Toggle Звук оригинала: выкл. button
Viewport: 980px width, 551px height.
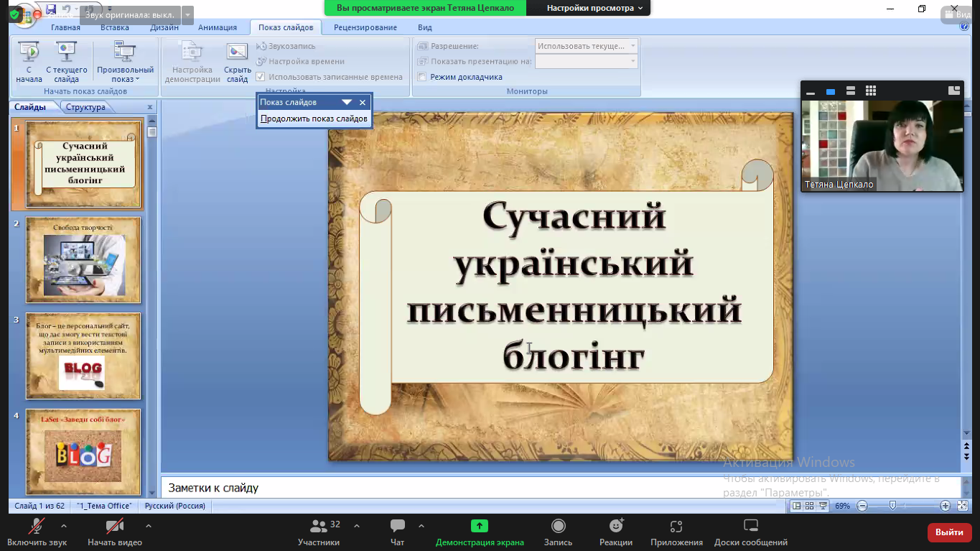pos(130,14)
